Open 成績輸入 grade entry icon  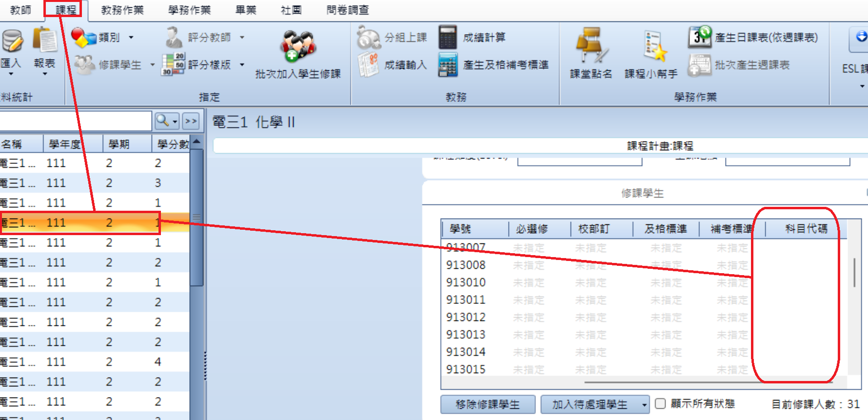click(369, 65)
